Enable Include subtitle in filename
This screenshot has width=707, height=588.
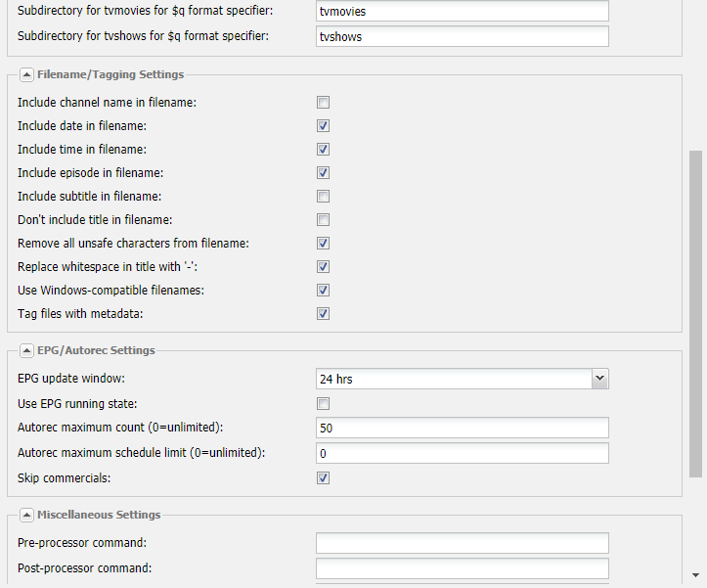[323, 197]
